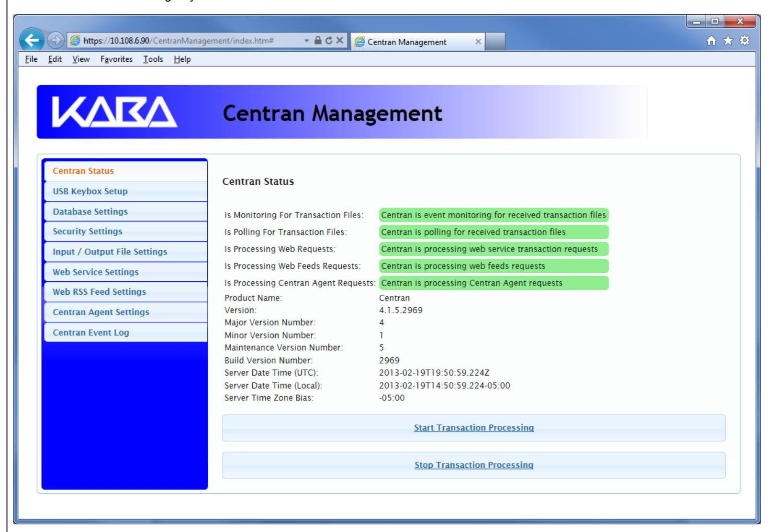The width and height of the screenshot is (773, 532).
Task: Click the Server Date Time (Local) value
Action: click(445, 385)
